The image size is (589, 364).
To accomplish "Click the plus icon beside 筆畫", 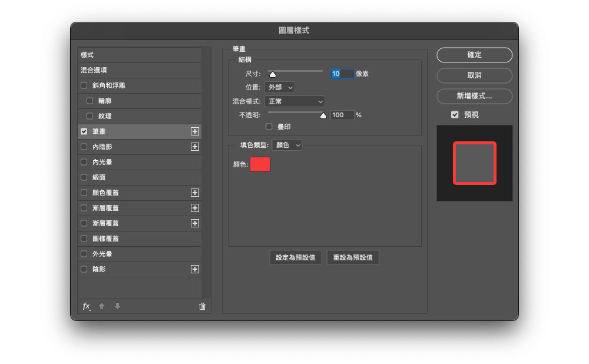I will [195, 131].
